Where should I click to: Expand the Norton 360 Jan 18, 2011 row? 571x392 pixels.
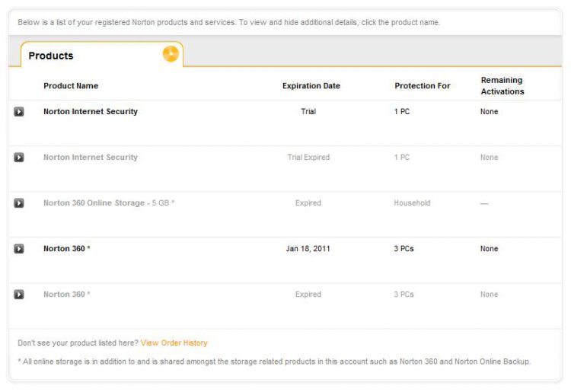(x=19, y=249)
